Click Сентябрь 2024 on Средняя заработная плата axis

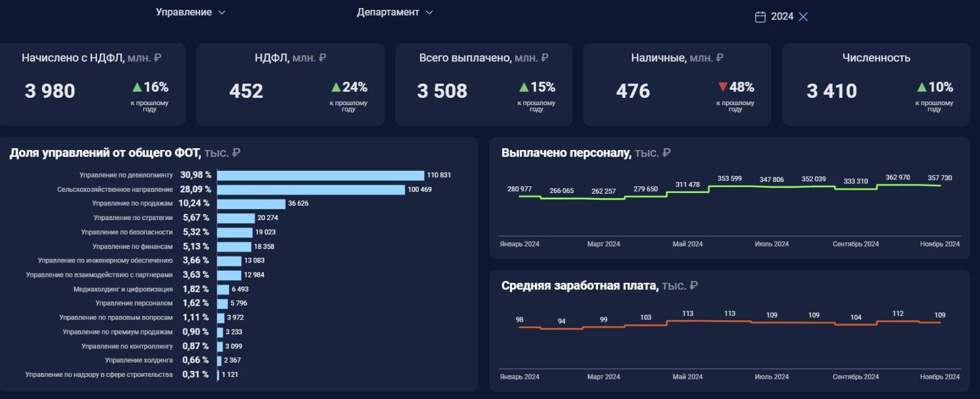[855, 377]
